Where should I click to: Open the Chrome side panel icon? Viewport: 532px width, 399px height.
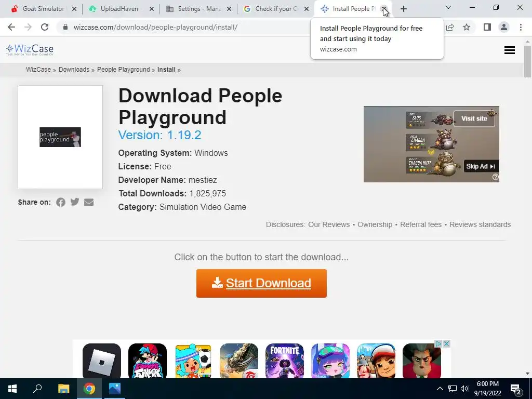[487, 27]
